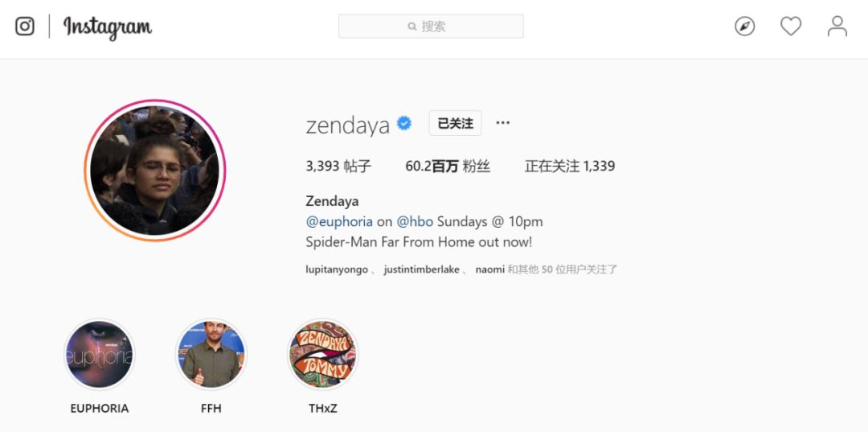Open the Explore compass icon

point(744,26)
